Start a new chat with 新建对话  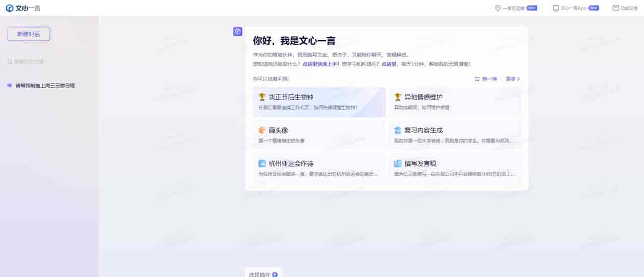coord(29,34)
